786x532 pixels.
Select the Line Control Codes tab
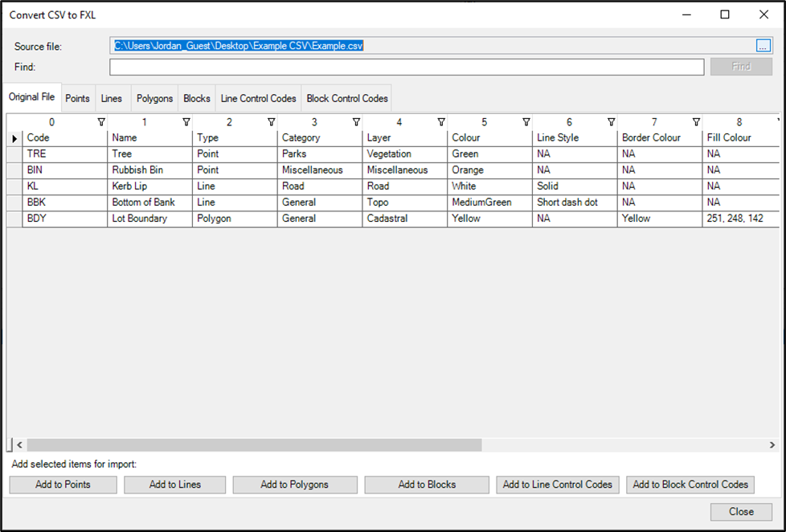pyautogui.click(x=258, y=97)
